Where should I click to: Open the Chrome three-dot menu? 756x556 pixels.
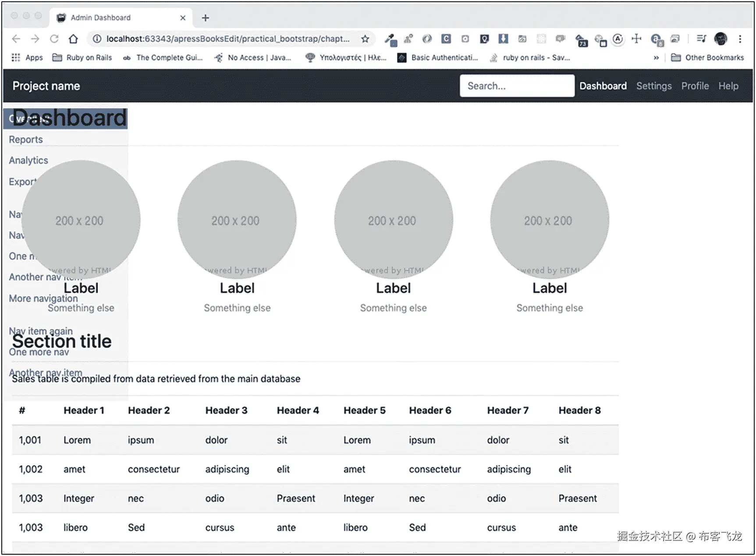[x=740, y=39]
